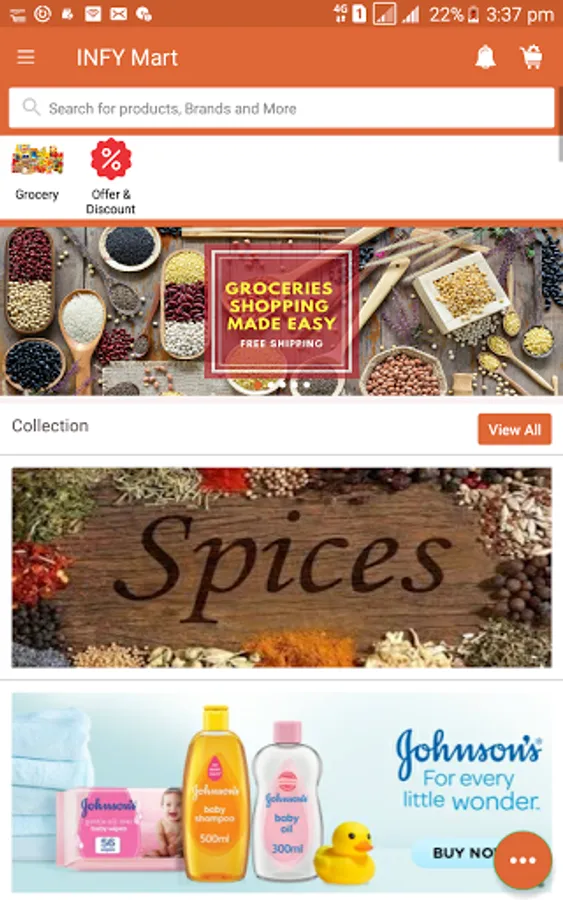563x900 pixels.
Task: Open the hamburger navigation menu
Action: tap(26, 57)
